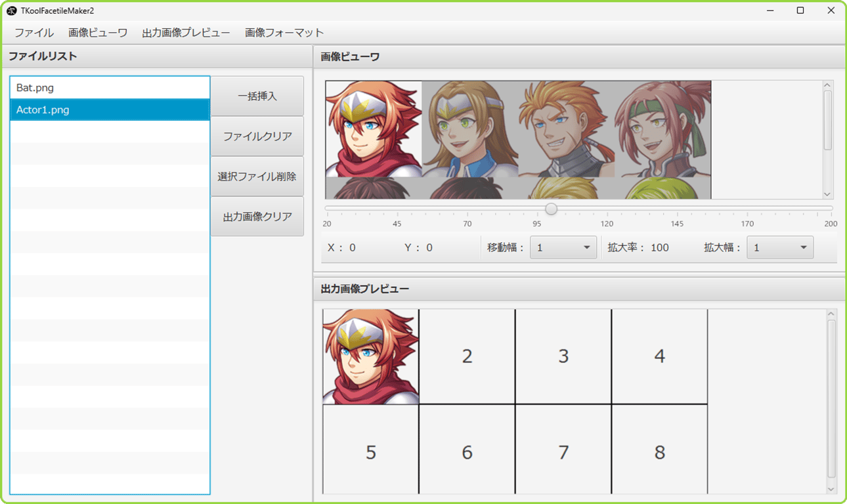This screenshot has width=847, height=504.
Task: Click the output preview scroll-up arrow
Action: pos(831,314)
